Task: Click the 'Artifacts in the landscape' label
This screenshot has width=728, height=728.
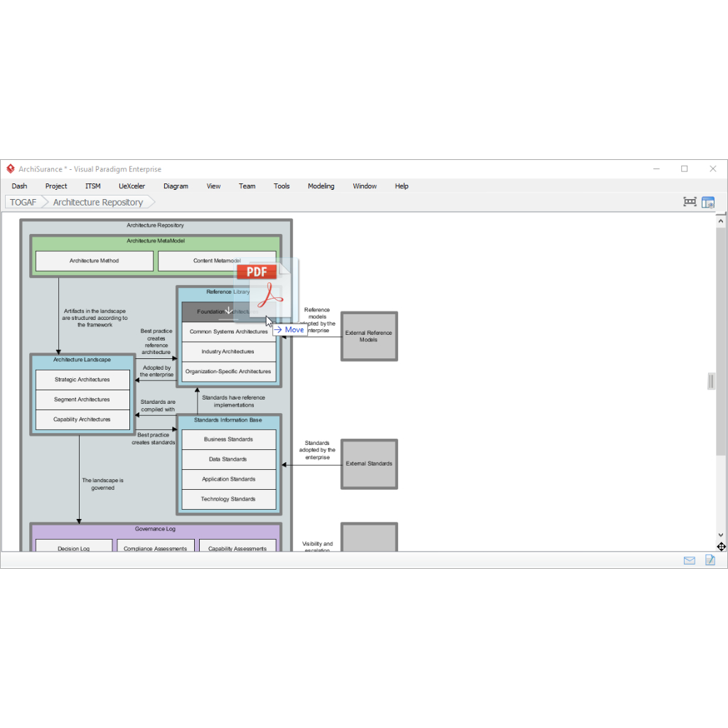Action: pos(95,318)
